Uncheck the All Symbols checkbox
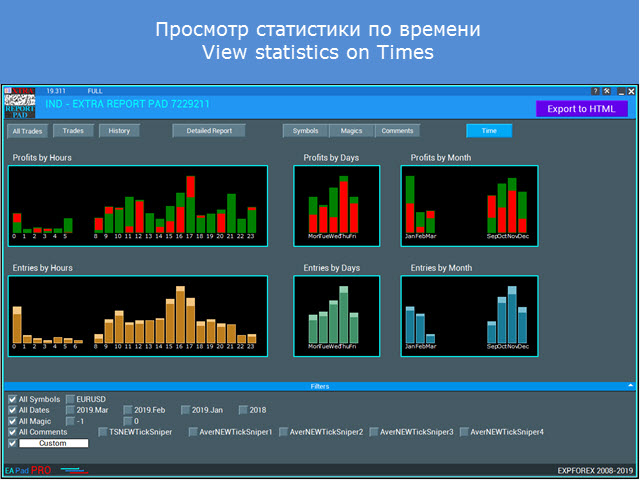The image size is (640, 480). click(13, 399)
